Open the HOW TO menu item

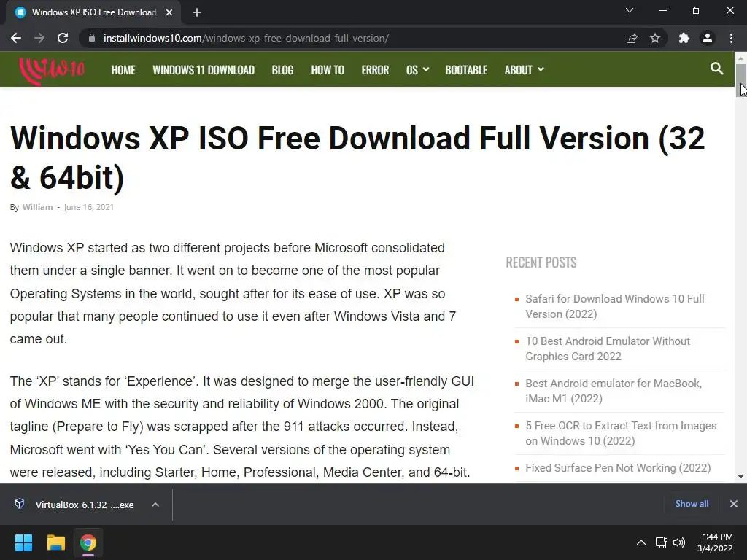point(328,70)
